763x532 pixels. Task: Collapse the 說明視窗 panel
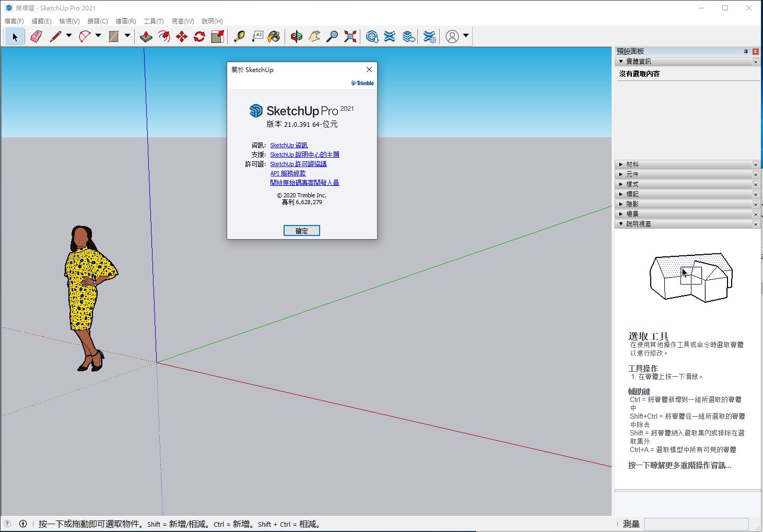click(x=621, y=224)
